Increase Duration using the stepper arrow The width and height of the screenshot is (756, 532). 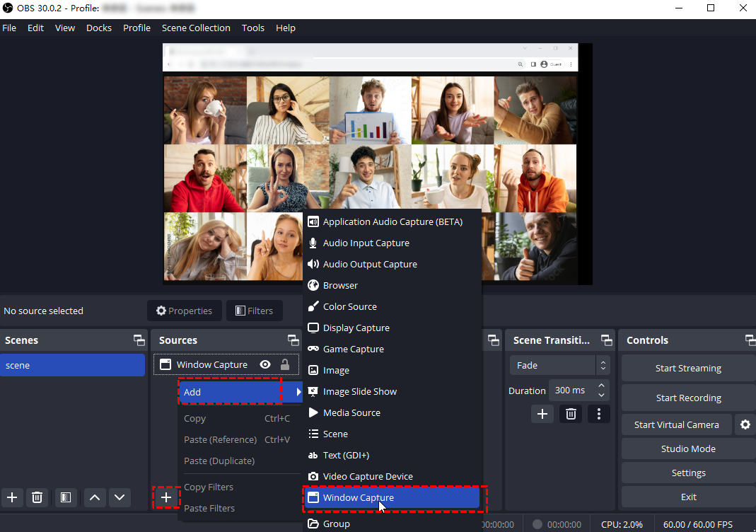[600, 385]
